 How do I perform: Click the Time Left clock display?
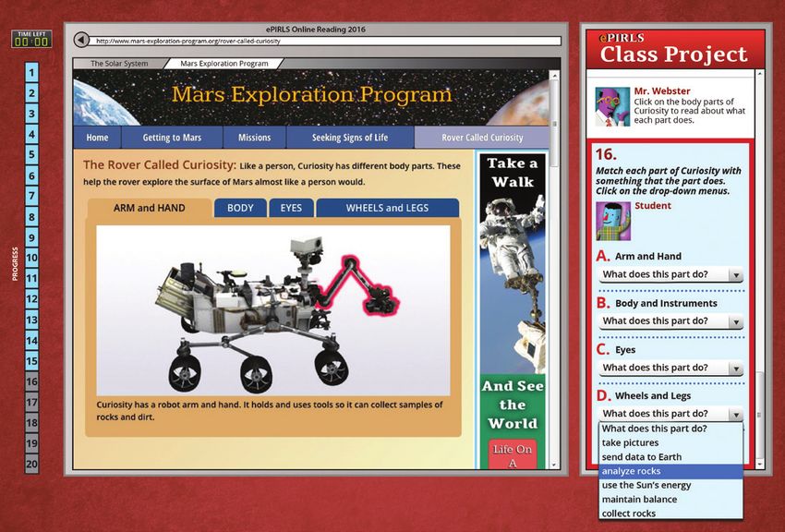click(31, 40)
